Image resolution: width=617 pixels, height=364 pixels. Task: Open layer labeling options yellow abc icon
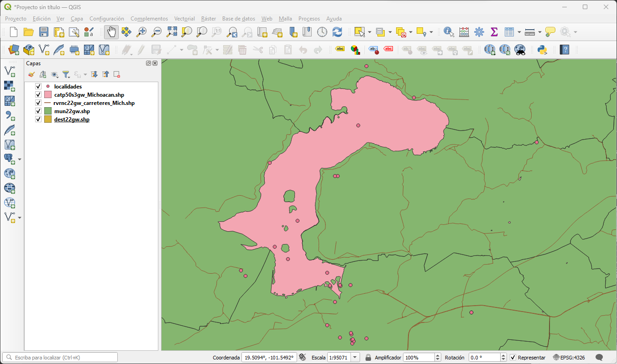340,49
